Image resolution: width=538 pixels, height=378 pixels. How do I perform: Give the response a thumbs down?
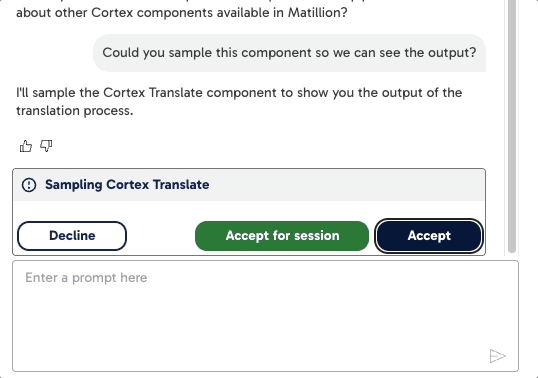pos(46,146)
